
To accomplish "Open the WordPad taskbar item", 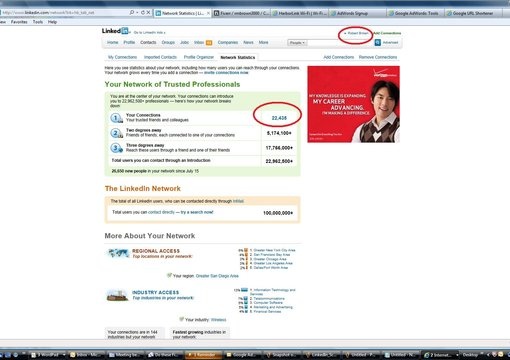I will pyautogui.click(x=47, y=355).
